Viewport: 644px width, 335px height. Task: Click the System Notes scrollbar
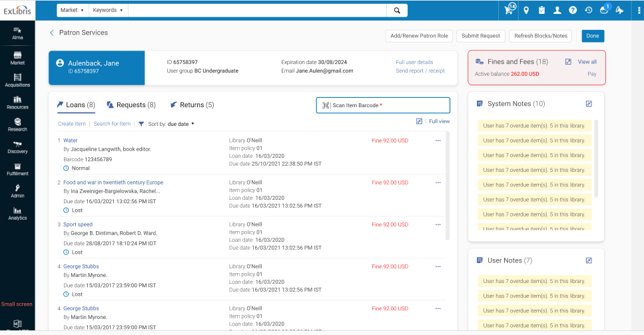tap(596, 159)
